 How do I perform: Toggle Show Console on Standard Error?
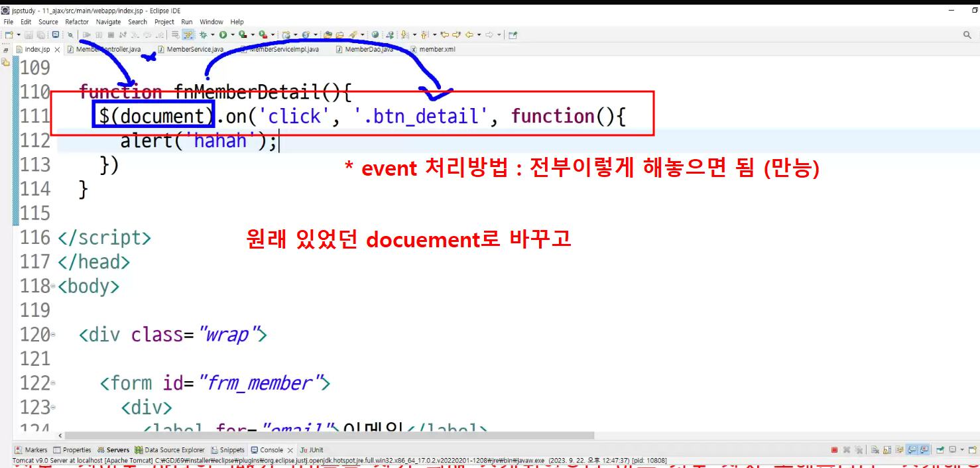click(924, 450)
